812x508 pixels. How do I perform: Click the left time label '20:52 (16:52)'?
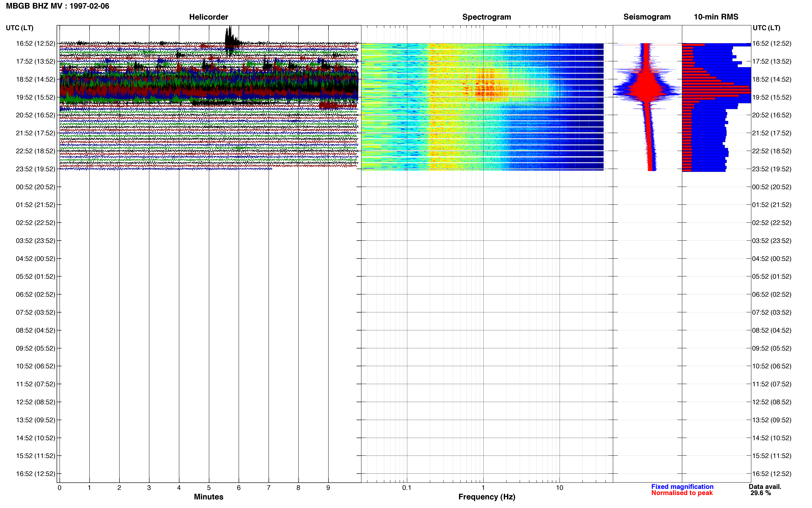point(35,115)
